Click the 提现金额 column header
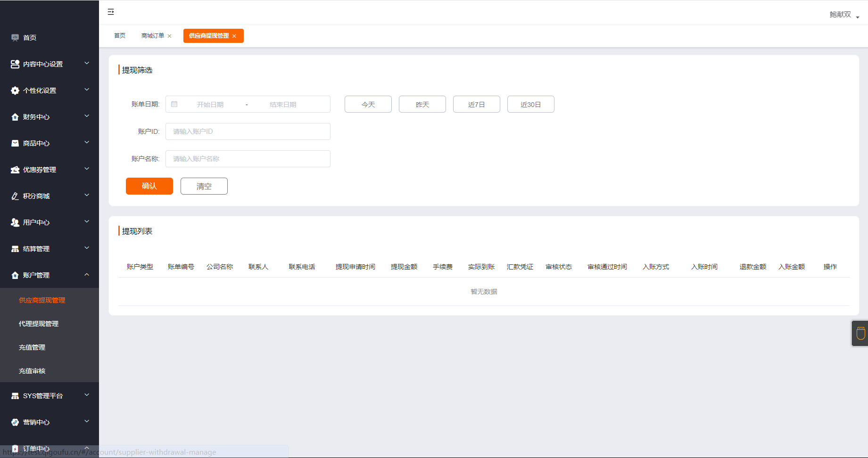The image size is (868, 458). point(404,267)
